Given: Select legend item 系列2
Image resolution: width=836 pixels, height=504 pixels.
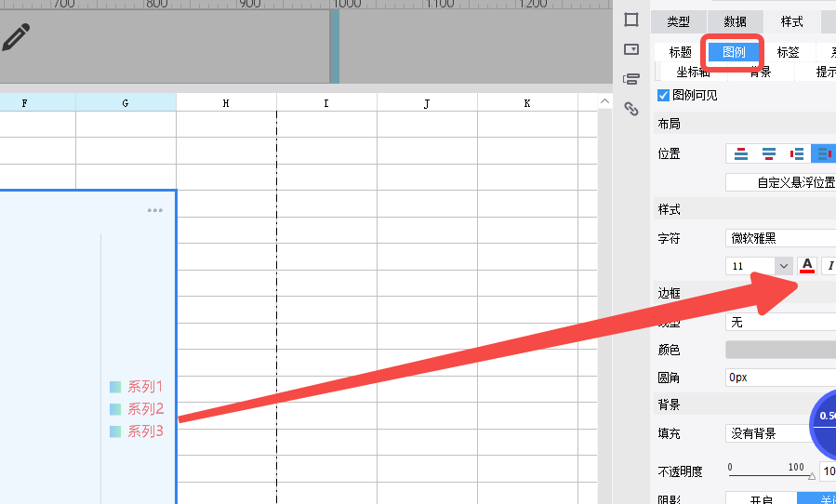Looking at the screenshot, I should click(x=137, y=409).
